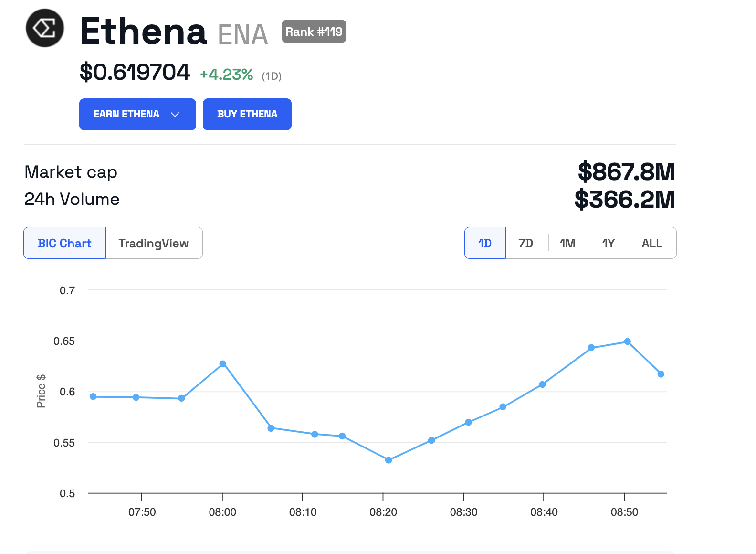Click the ENA ticker symbol

coord(242,34)
